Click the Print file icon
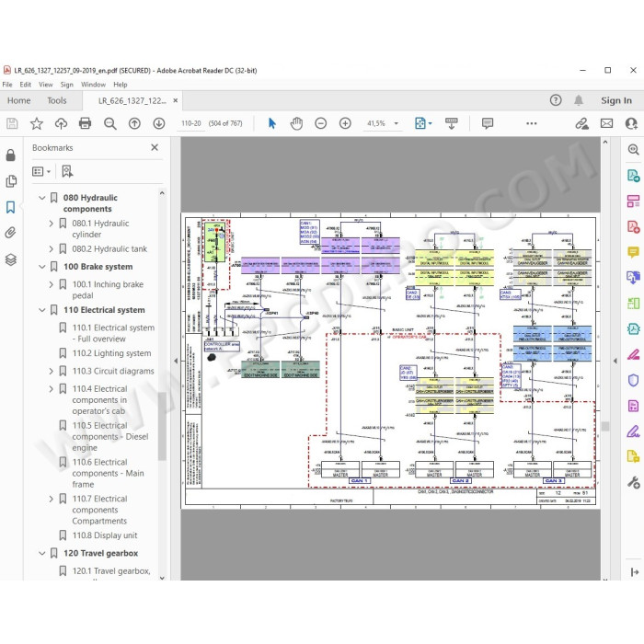This screenshot has height=644, width=644. point(85,123)
